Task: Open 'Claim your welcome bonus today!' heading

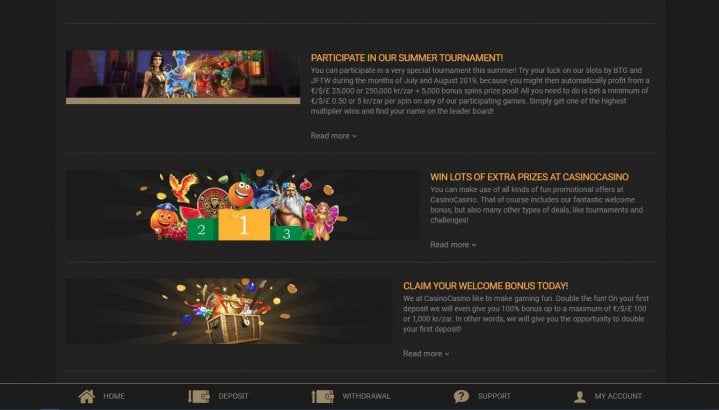Action: [486, 286]
